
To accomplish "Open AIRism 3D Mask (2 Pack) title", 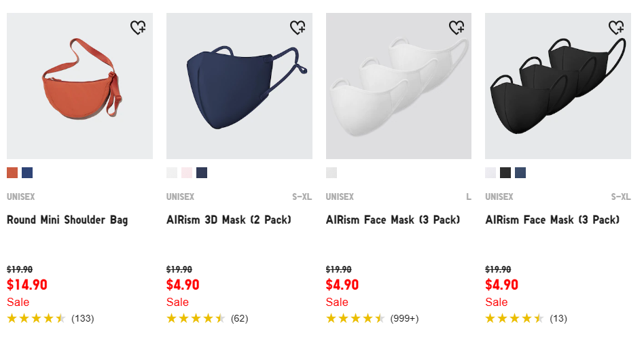I will pyautogui.click(x=229, y=220).
